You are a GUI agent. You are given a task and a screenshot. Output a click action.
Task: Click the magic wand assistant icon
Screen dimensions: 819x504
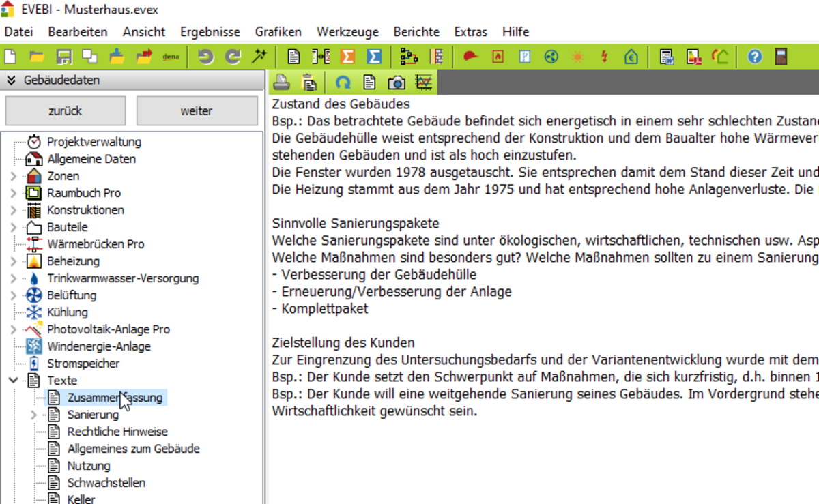click(259, 57)
